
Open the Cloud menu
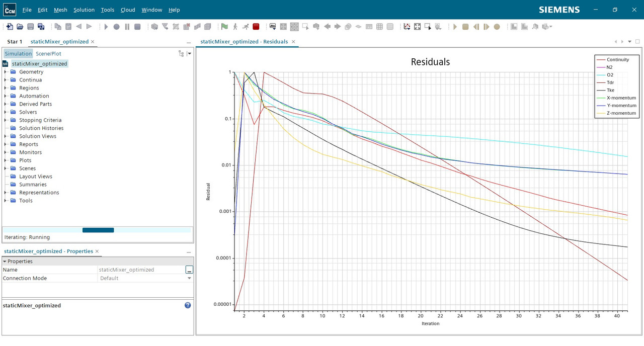click(128, 10)
